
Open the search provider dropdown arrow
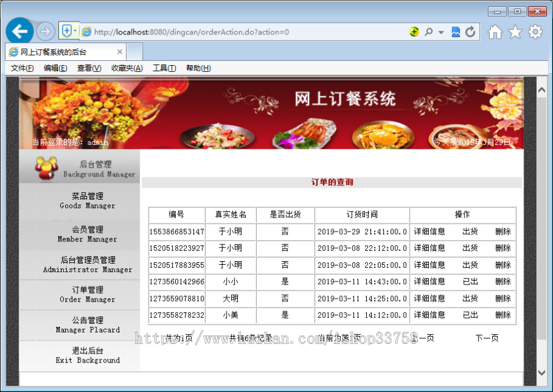[x=440, y=31]
